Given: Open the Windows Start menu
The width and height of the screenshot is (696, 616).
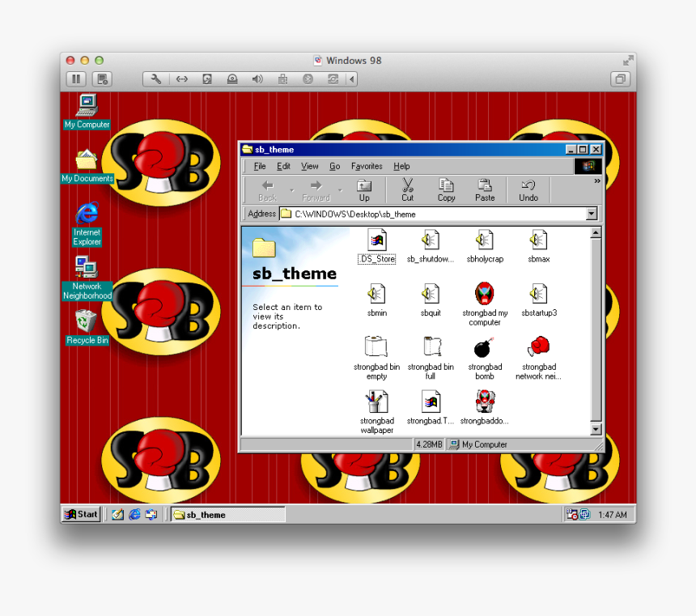Looking at the screenshot, I should click(x=81, y=514).
